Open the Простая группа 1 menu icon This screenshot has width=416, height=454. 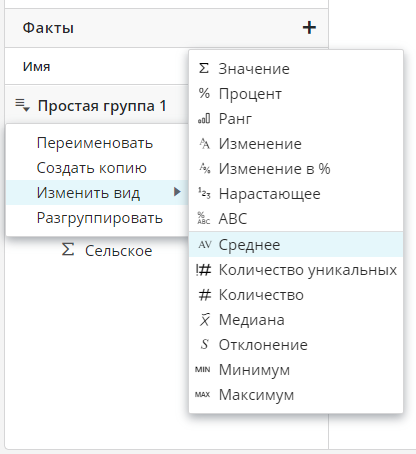(x=22, y=105)
